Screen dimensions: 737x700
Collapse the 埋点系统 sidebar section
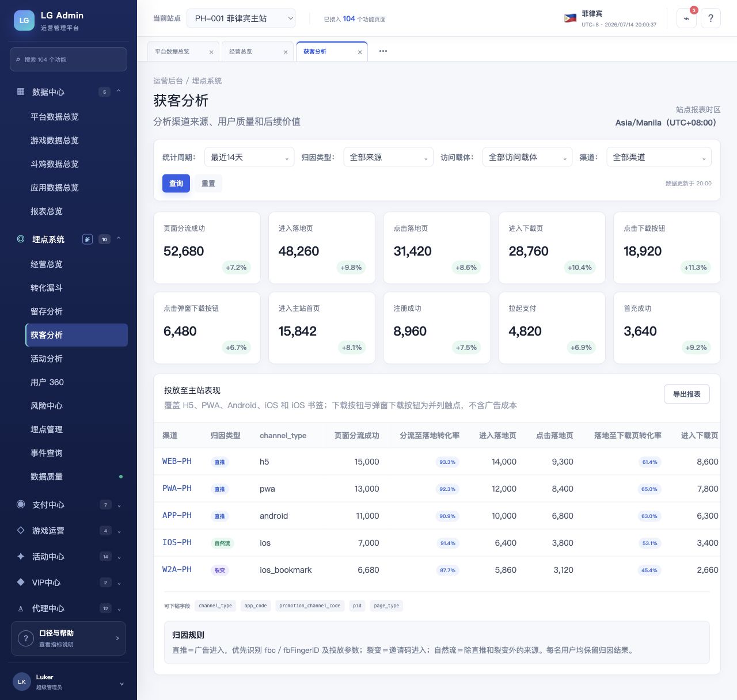coord(119,239)
